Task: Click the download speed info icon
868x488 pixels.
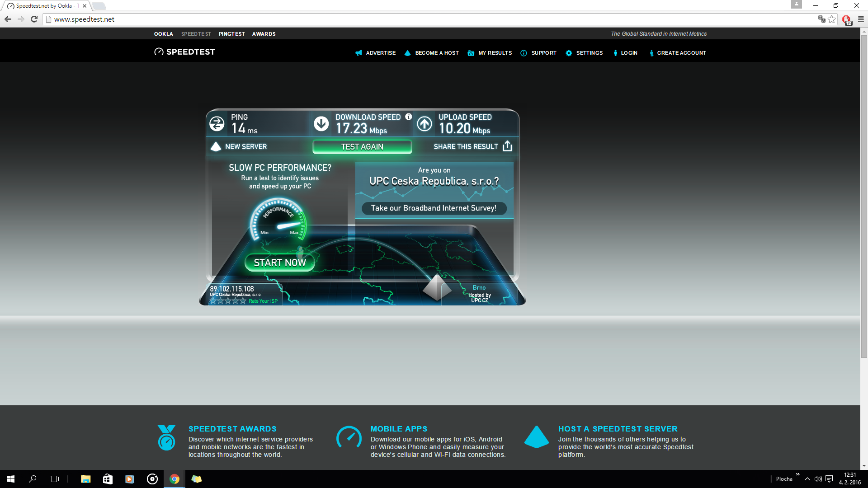Action: [x=408, y=117]
